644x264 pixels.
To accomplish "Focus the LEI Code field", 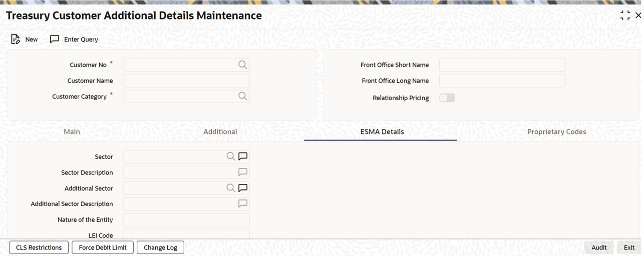I will pyautogui.click(x=187, y=233).
